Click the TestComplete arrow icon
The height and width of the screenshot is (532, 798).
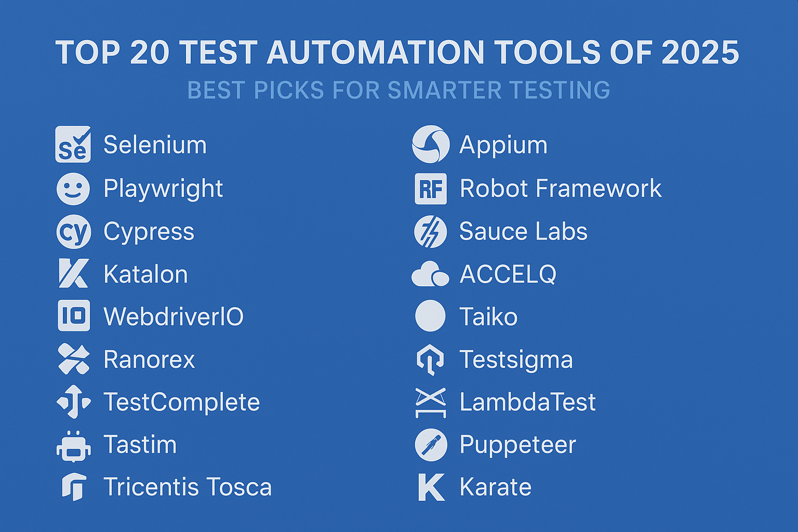point(74,402)
